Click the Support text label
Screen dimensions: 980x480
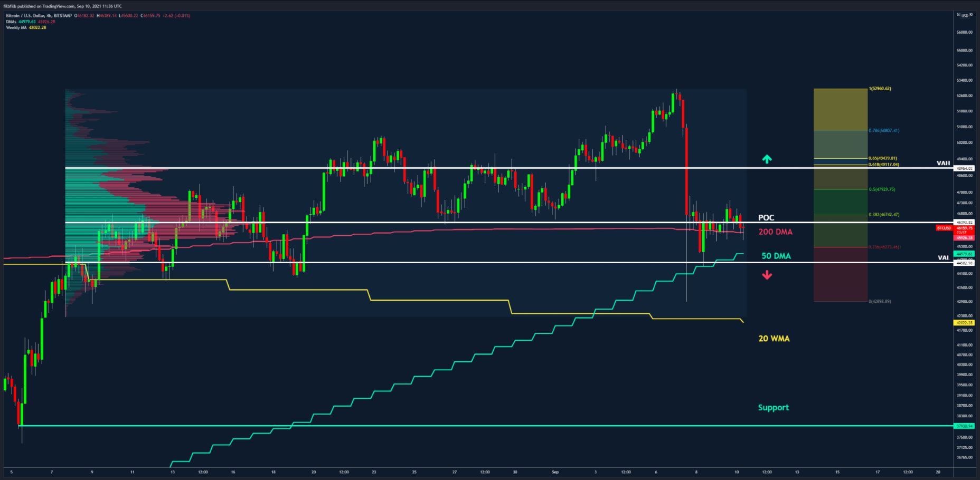coord(773,407)
